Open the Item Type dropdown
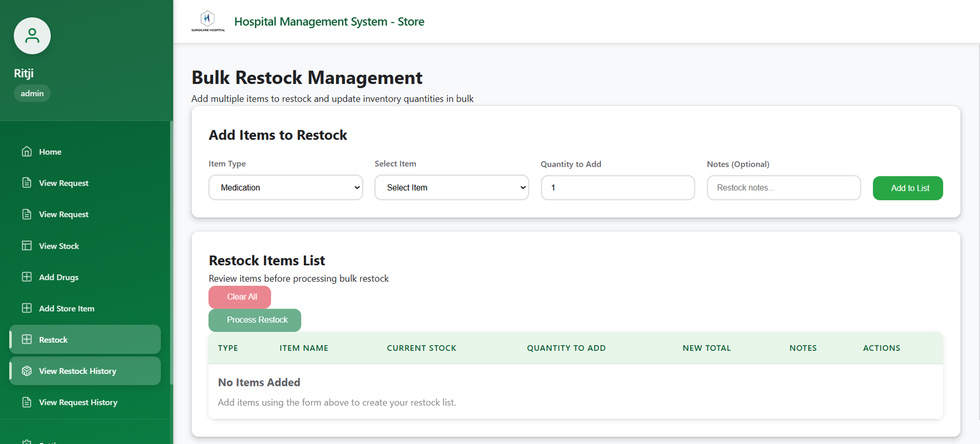Image resolution: width=980 pixels, height=444 pixels. (x=285, y=187)
